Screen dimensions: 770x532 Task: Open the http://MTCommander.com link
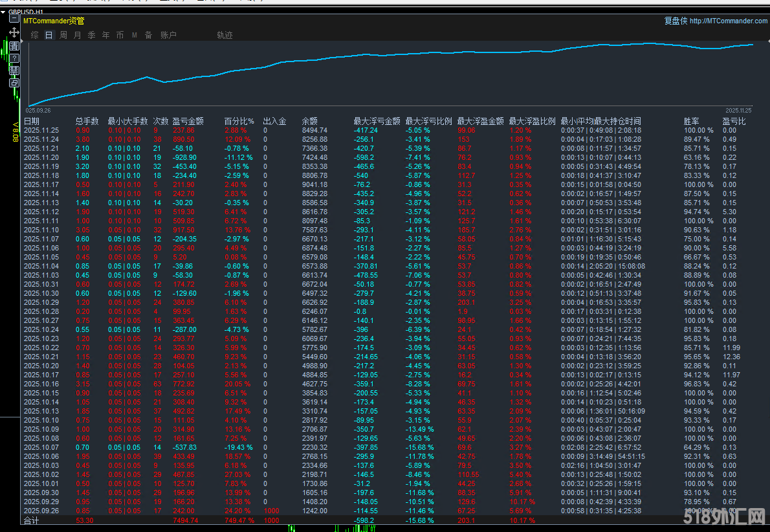click(x=728, y=21)
